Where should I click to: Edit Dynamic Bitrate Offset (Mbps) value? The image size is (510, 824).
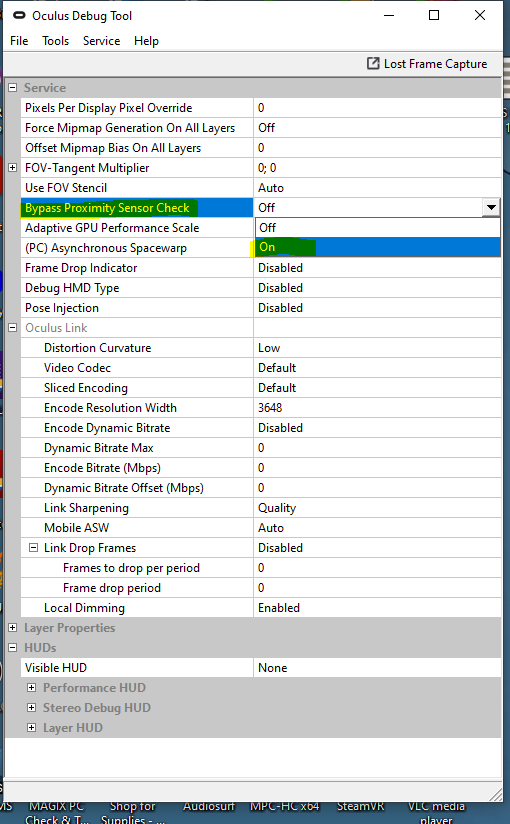[377, 487]
